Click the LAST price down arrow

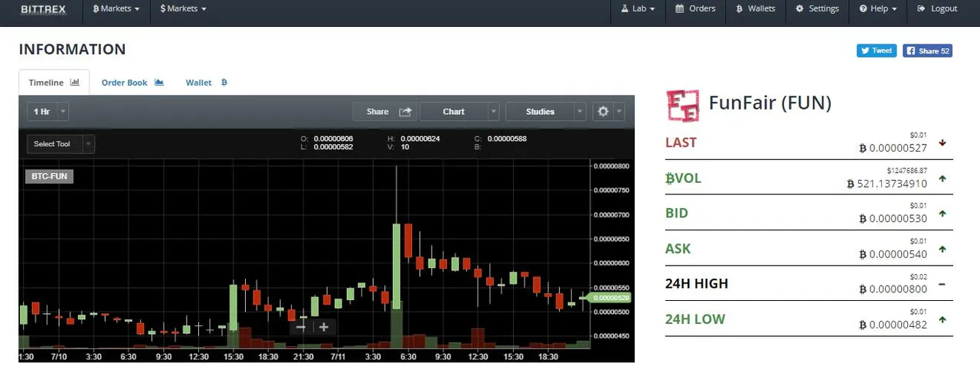[x=942, y=142]
